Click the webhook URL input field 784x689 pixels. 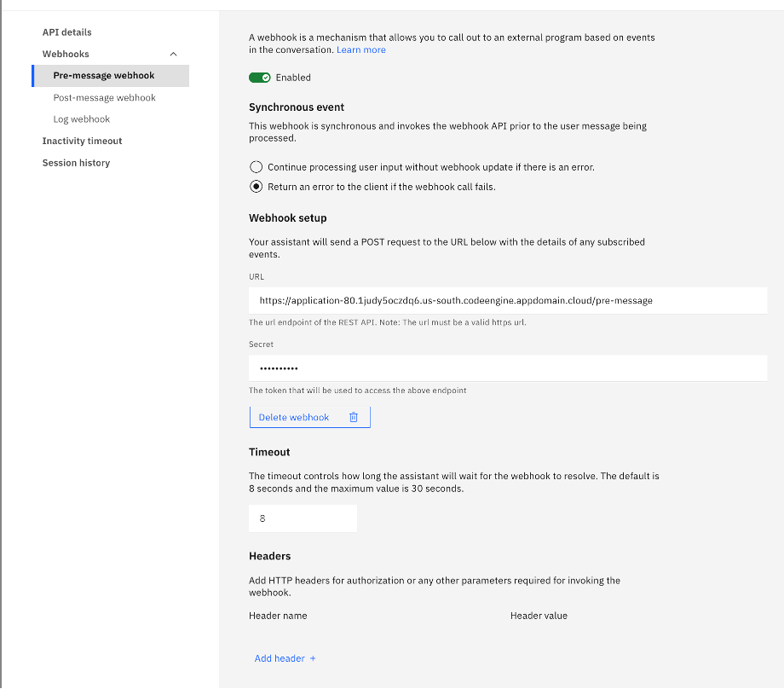click(507, 300)
